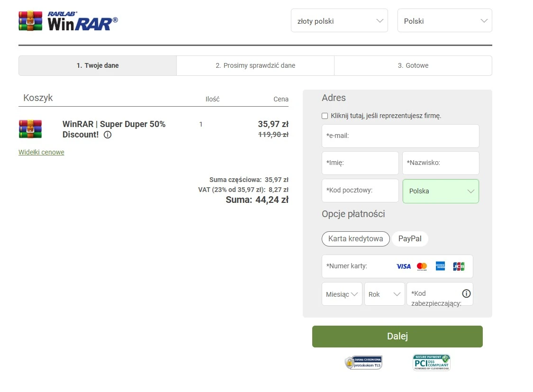Select the Prosimy sprawdzić dane step
The height and width of the screenshot is (392, 533).
point(255,65)
